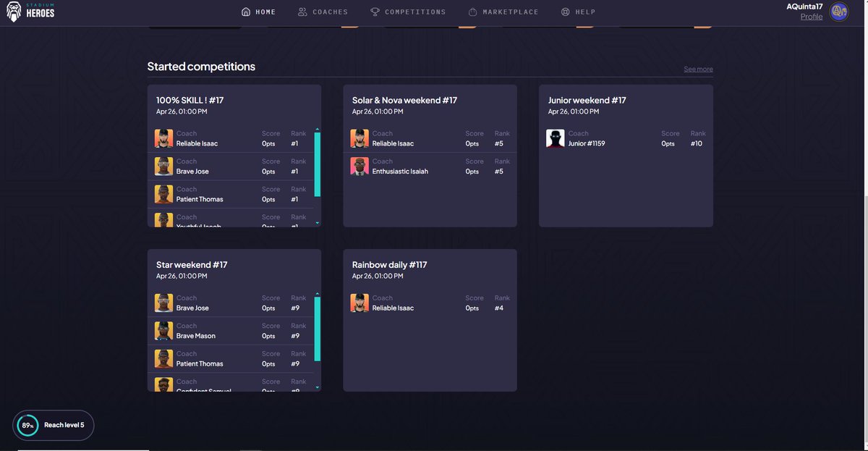868x451 pixels.
Task: Click Enthusiastic Isaiah coach avatar
Action: pos(359,167)
